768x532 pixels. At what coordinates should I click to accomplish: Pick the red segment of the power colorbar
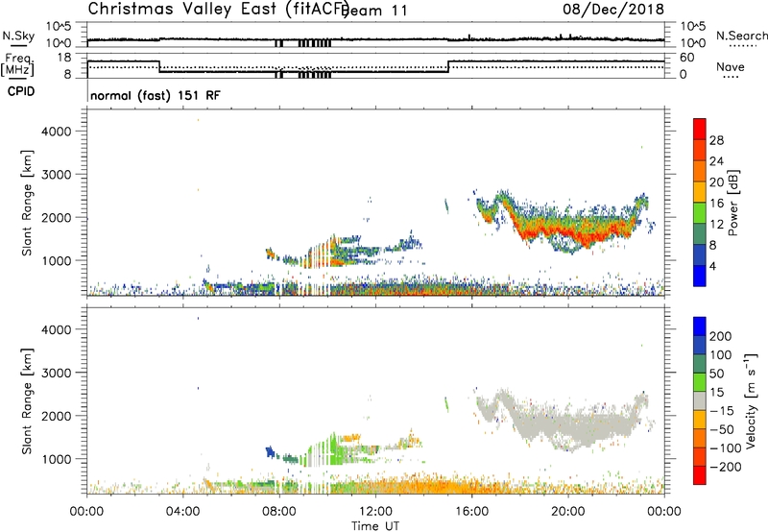coord(700,129)
